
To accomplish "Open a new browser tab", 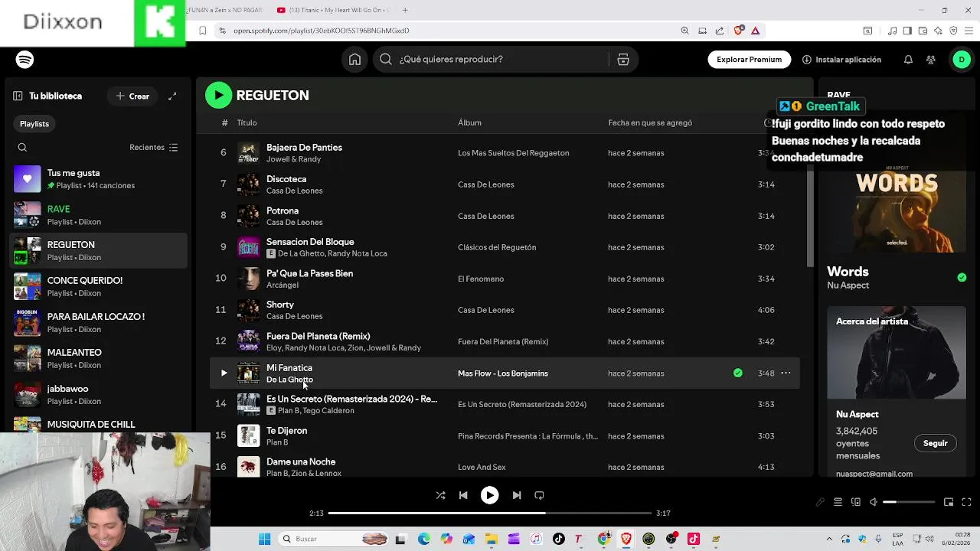I will tap(405, 10).
